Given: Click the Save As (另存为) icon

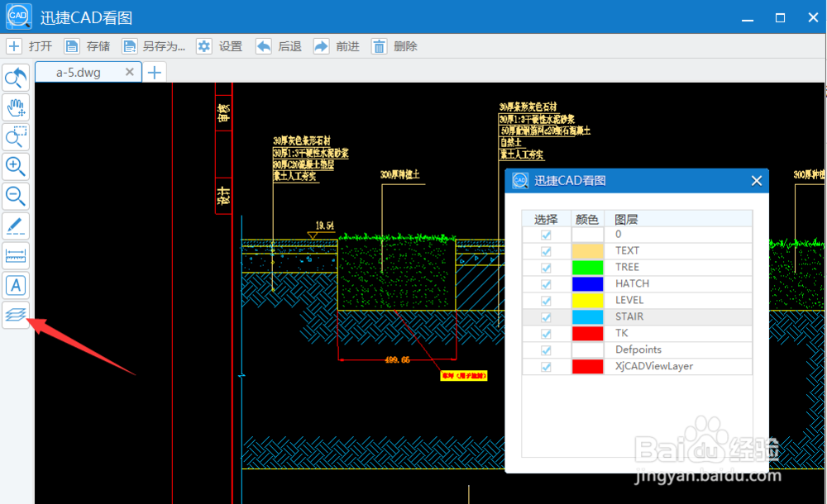Looking at the screenshot, I should tap(129, 46).
